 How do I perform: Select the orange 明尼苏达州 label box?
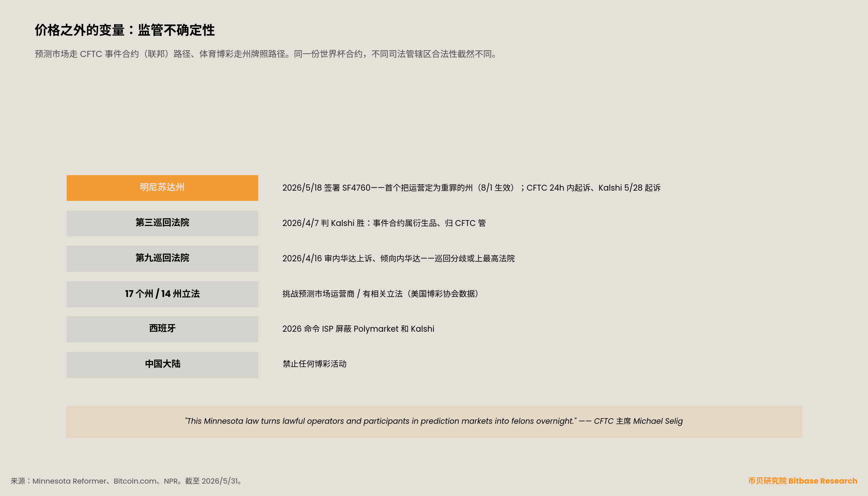coord(162,188)
